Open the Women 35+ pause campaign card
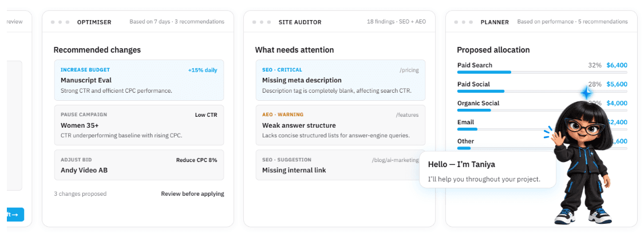This screenshot has width=644, height=241. point(139,125)
